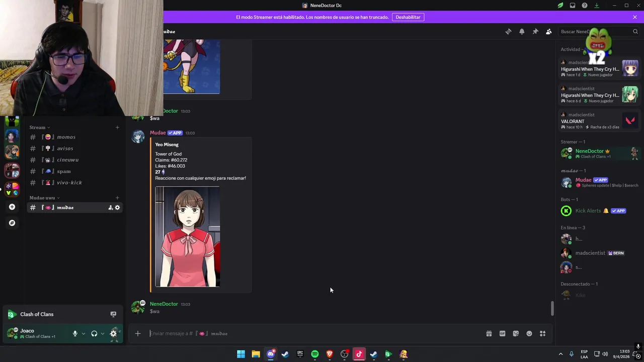Select madscientist in online members
Screen dimensions: 644x362
pyautogui.click(x=599, y=253)
